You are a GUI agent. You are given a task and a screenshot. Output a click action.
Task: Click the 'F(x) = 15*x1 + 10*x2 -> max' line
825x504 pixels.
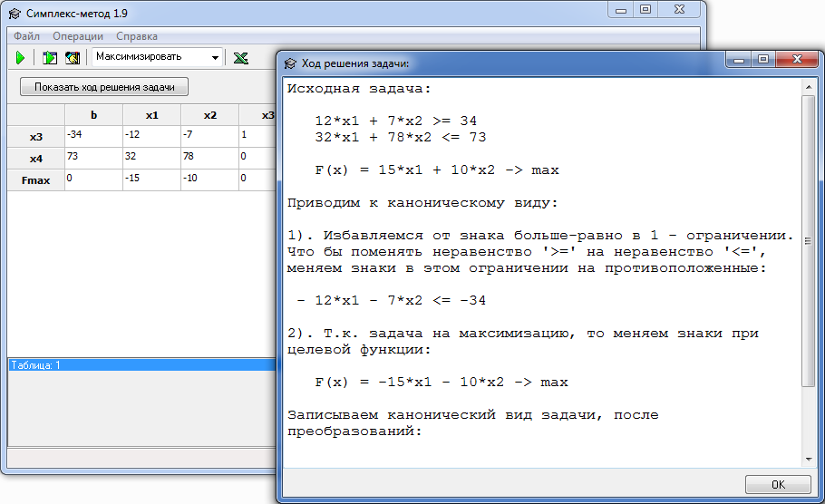coord(437,170)
